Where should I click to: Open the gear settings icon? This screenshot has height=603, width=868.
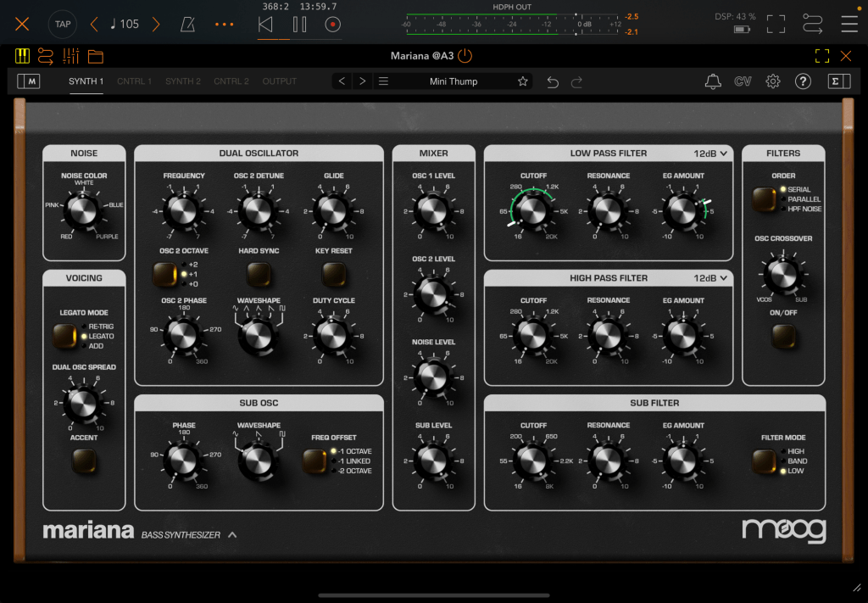tap(772, 81)
